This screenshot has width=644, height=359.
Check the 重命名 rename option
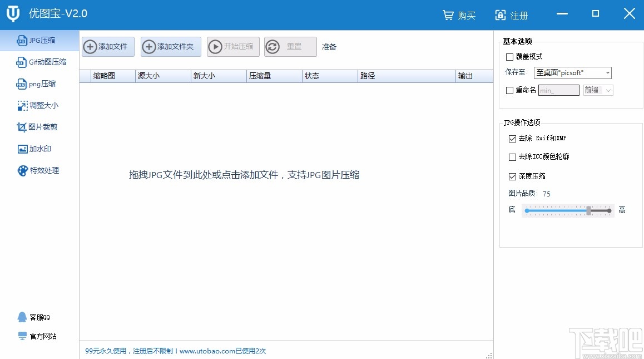(509, 90)
